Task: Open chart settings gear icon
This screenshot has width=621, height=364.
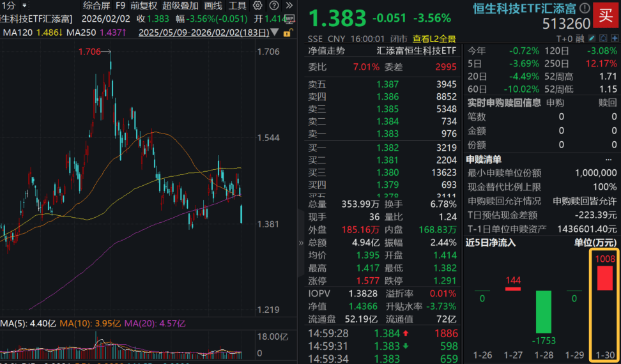Action: tap(257, 5)
